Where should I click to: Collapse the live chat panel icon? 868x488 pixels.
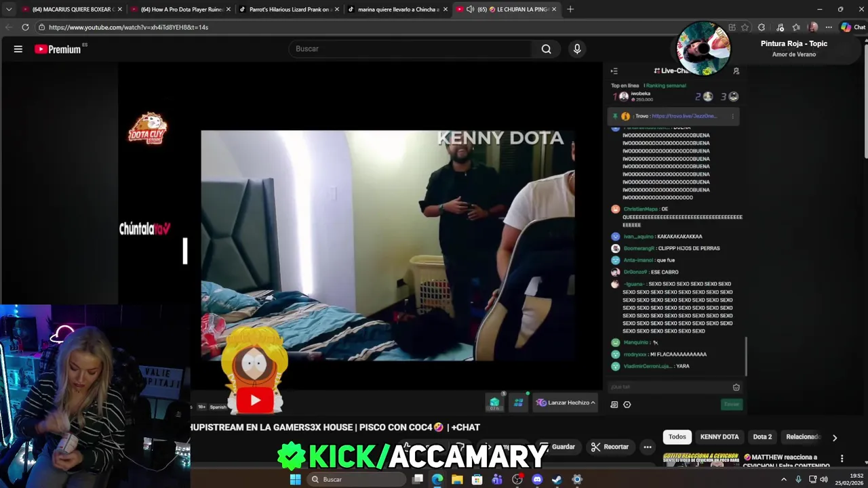pos(614,70)
